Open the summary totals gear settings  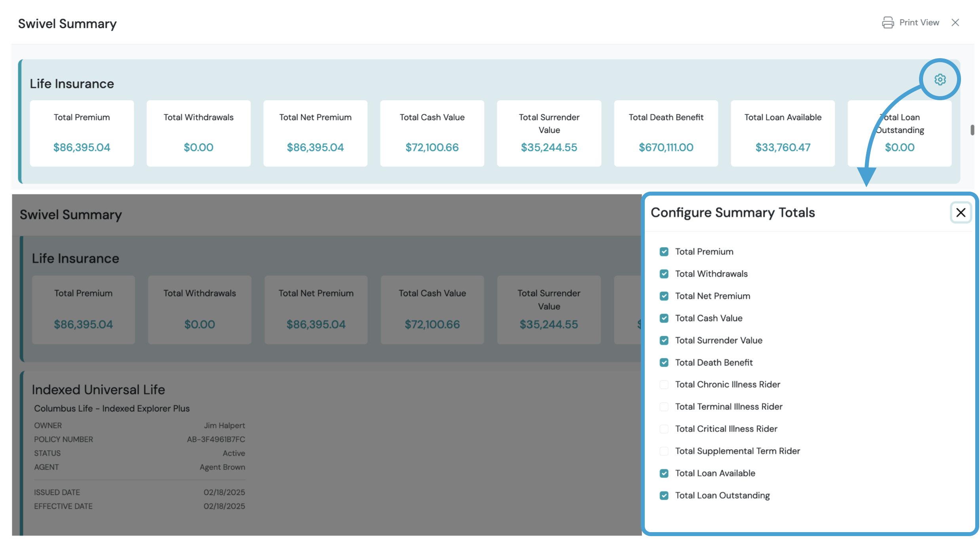point(940,80)
